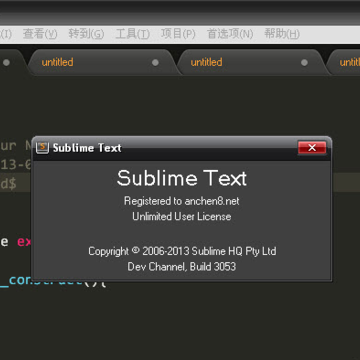Close the Sublime Text about dialog
The image size is (360, 360).
(312, 148)
